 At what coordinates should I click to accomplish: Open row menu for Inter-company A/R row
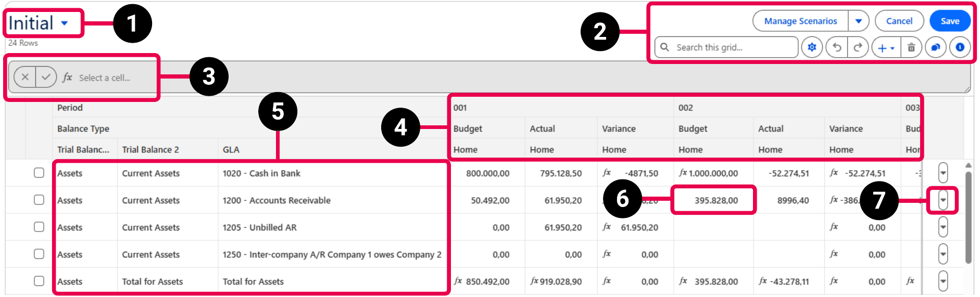coord(943,254)
